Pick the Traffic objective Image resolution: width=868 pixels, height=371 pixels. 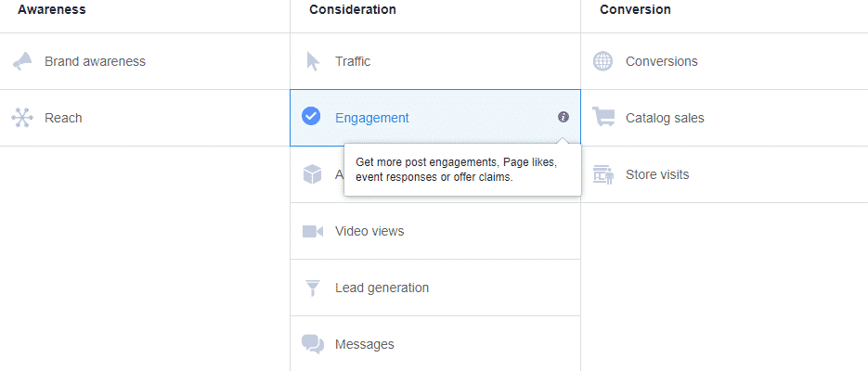coord(353,61)
